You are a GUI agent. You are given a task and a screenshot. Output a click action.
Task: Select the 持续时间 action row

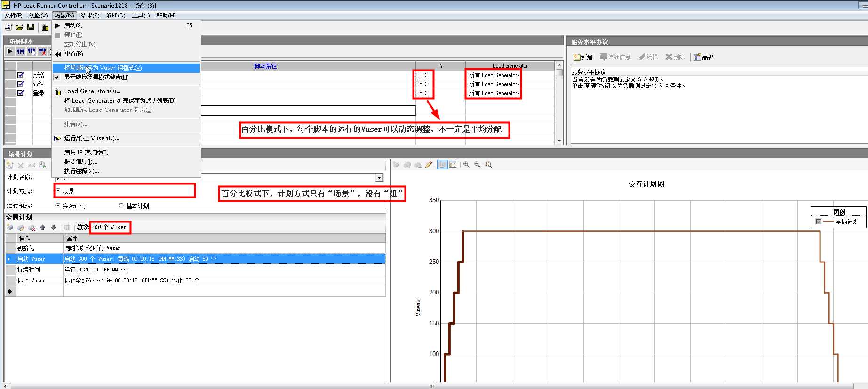tap(195, 270)
